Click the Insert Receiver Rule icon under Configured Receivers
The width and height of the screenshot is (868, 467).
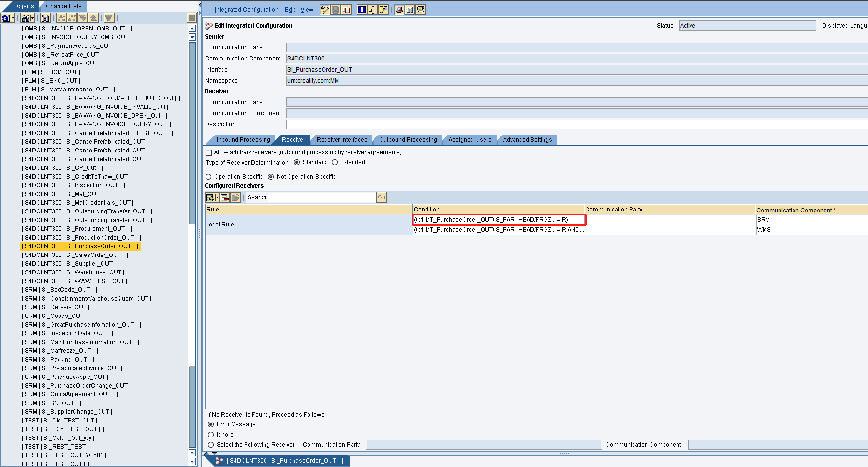point(210,197)
